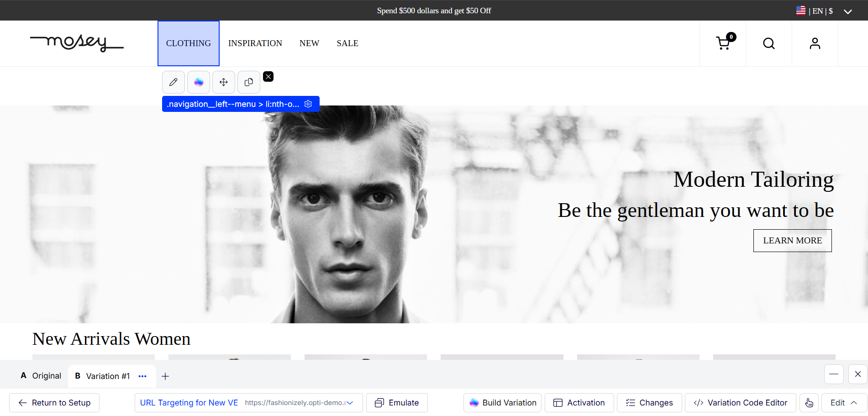
Task: Click the pencil edit element icon
Action: click(x=174, y=82)
